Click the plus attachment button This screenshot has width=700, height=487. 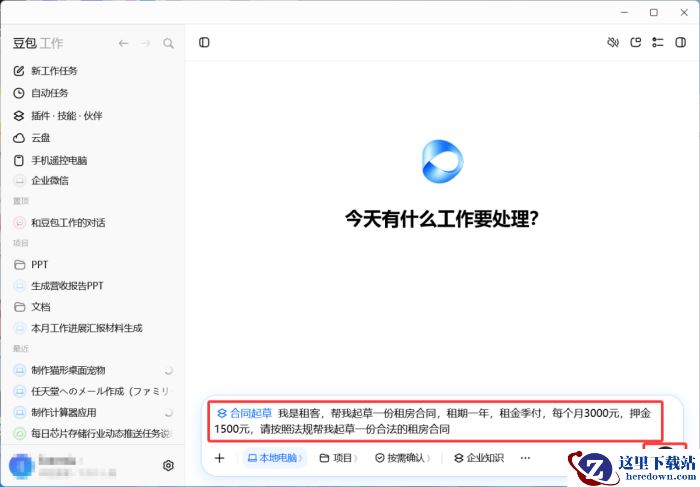219,458
